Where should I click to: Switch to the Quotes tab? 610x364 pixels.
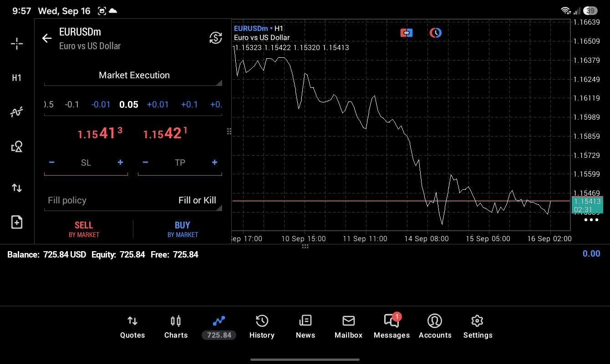tap(132, 327)
